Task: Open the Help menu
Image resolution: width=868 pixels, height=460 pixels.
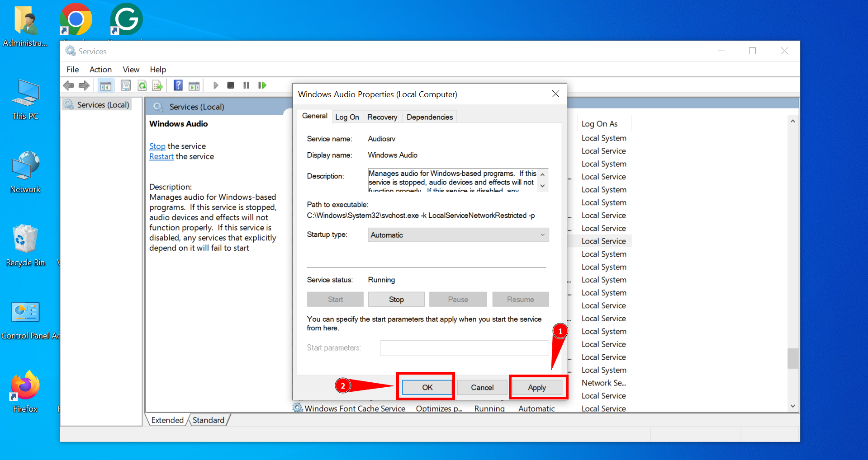Action: [x=158, y=70]
